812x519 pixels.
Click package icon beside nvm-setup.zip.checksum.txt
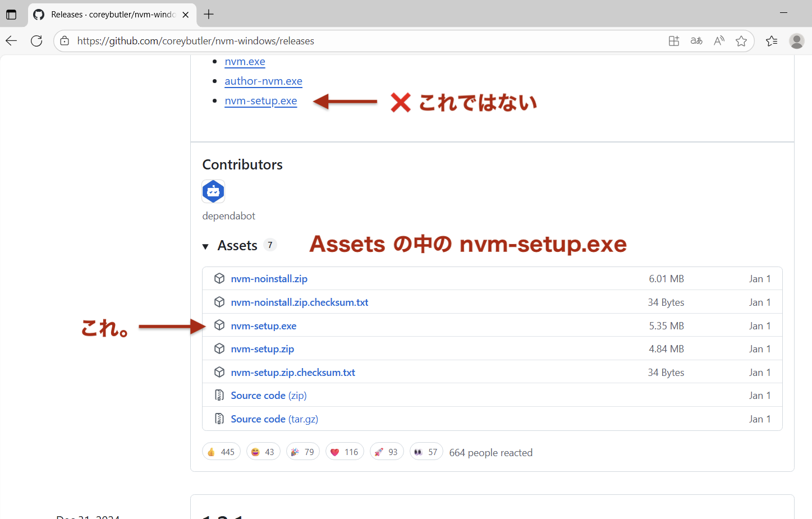(x=219, y=372)
